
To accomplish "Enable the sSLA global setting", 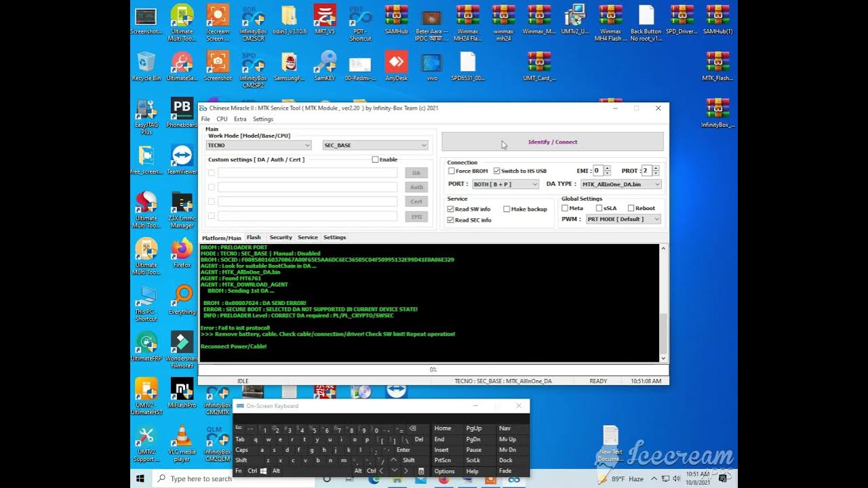I will (x=599, y=208).
